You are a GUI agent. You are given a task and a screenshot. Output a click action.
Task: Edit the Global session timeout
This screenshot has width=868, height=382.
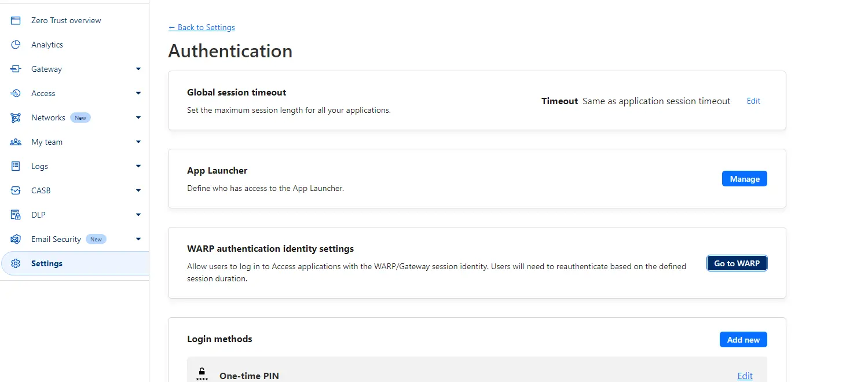pos(753,101)
